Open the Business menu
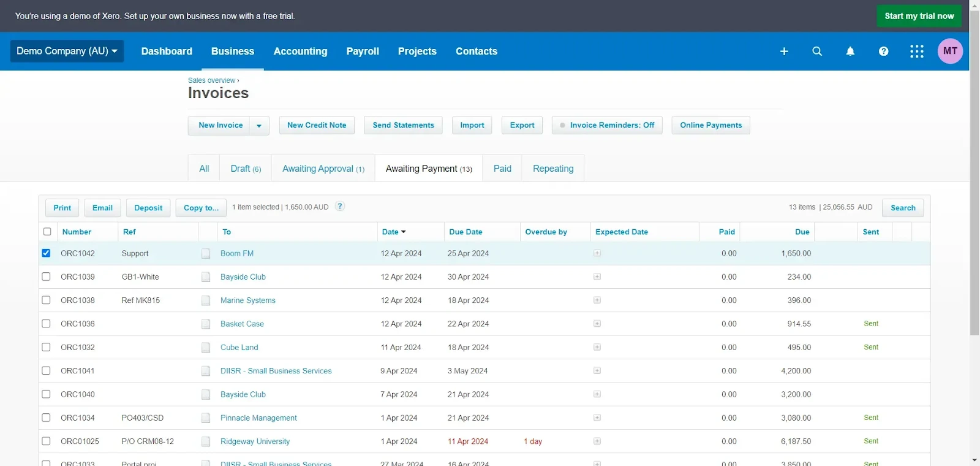Screen dimensions: 980x466 pos(233,52)
